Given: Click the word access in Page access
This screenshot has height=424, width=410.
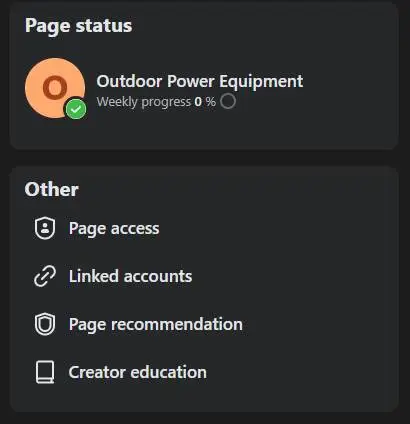Looking at the screenshot, I should [135, 229].
